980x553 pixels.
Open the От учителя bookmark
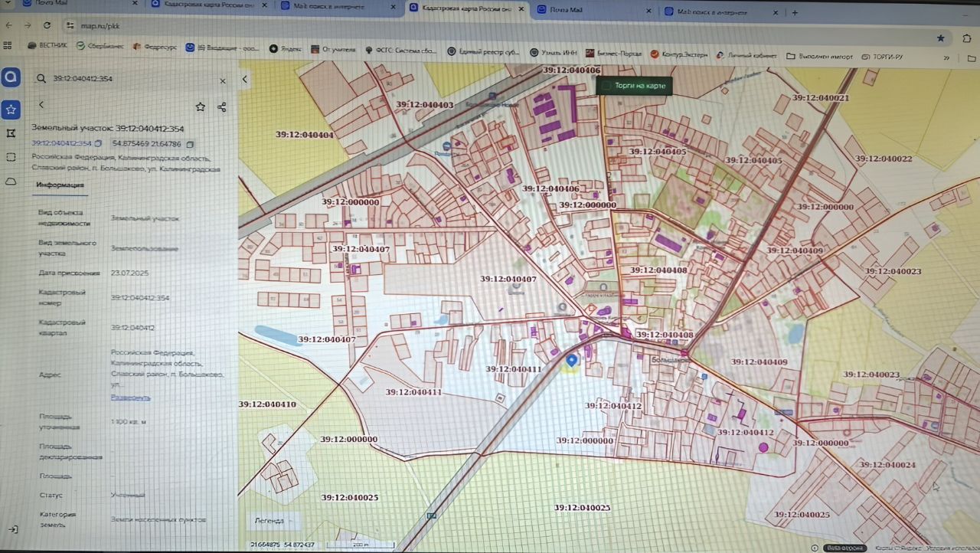[332, 50]
